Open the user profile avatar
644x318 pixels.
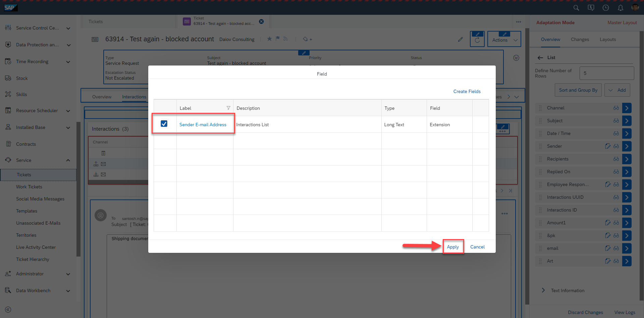coord(635,7)
